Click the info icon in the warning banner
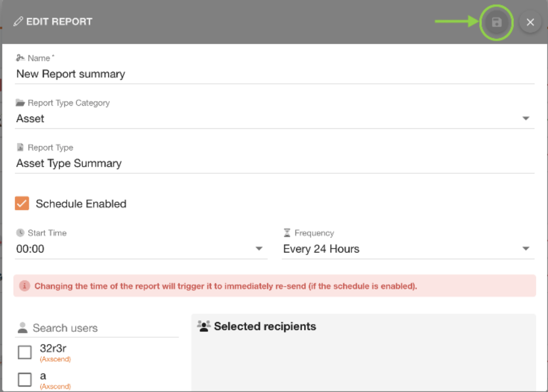Screen dimensions: 548x392 25,286
